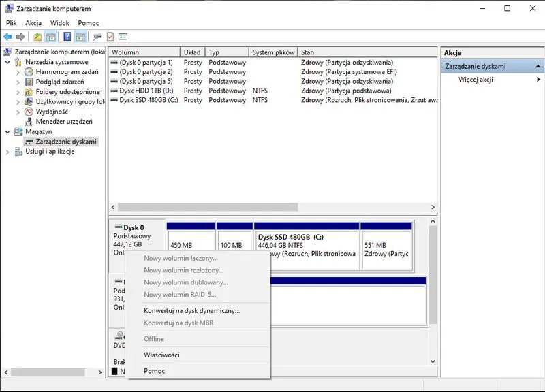The image size is (545, 392).
Task: Collapse the Narzędzia systemowe node
Action: point(7,62)
